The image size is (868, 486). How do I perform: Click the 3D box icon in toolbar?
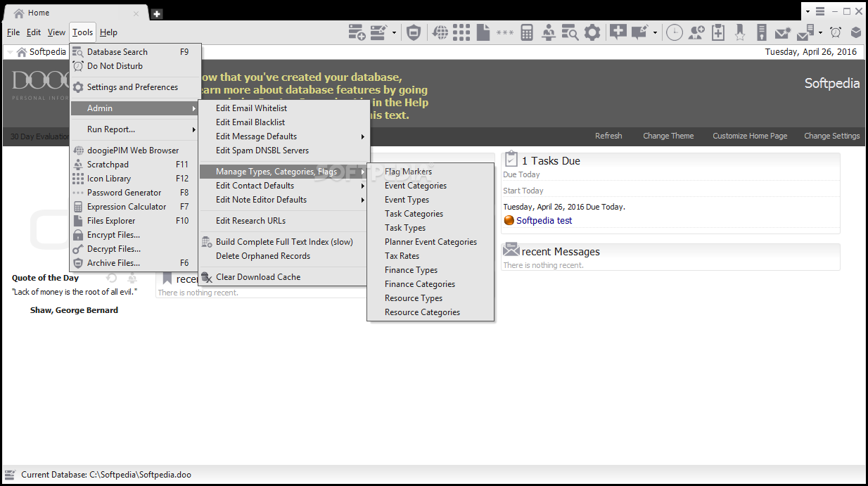click(856, 32)
